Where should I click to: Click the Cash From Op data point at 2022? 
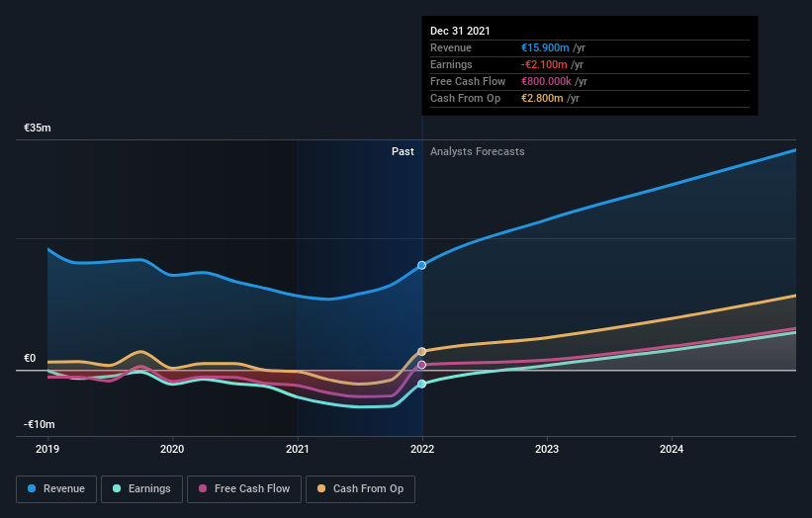(x=422, y=351)
